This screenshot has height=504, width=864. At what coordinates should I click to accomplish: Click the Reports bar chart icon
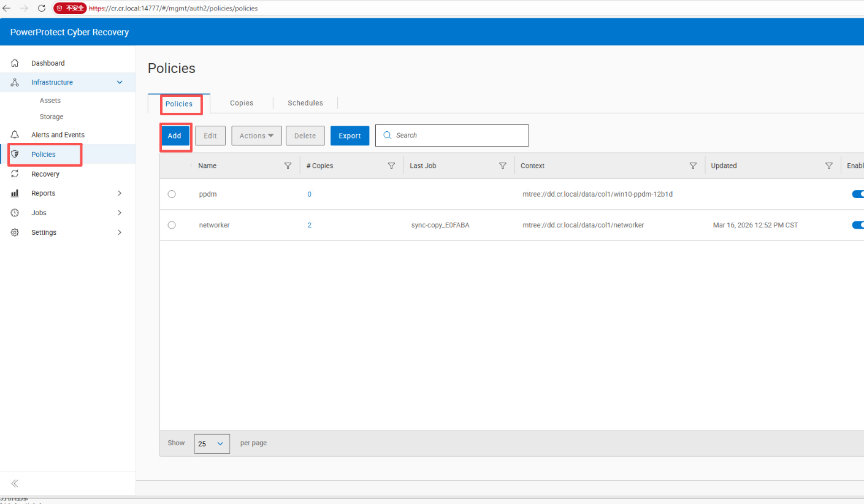[15, 193]
